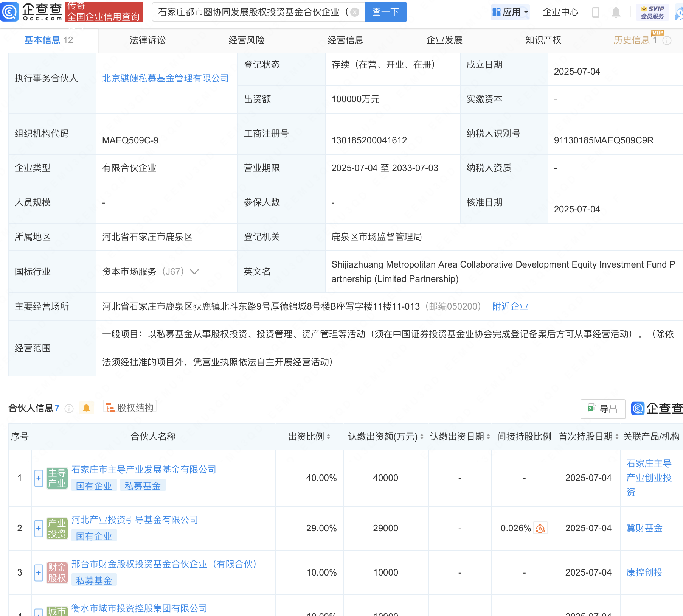Screen dimensions: 683x616
Task: Click the 附近企业 link
Action: pos(510,306)
